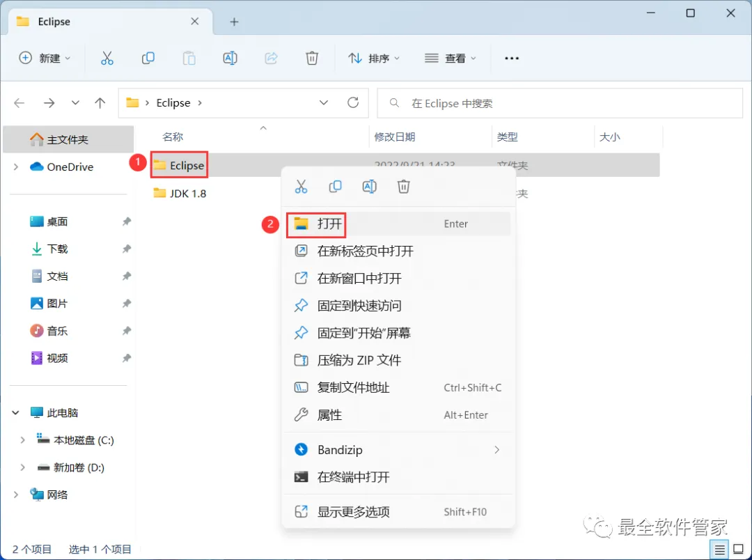Unpin Desktop (桌面) from quick access
752x560 pixels.
127,221
